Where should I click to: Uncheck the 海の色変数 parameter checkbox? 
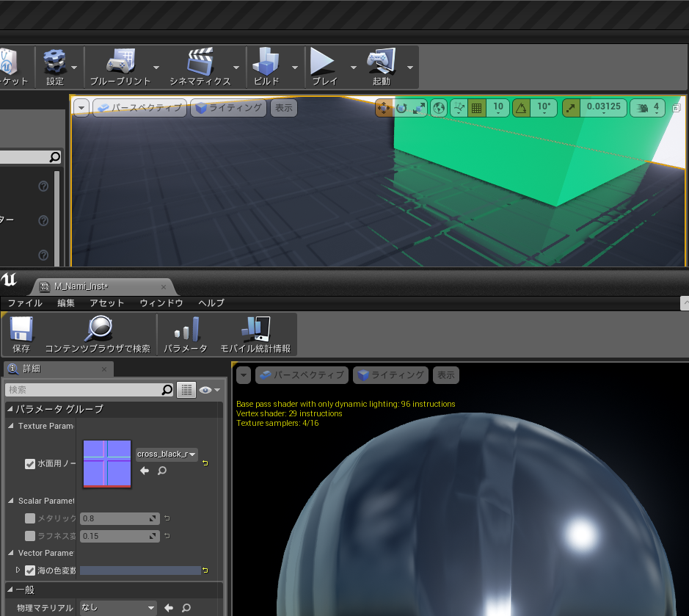click(30, 570)
